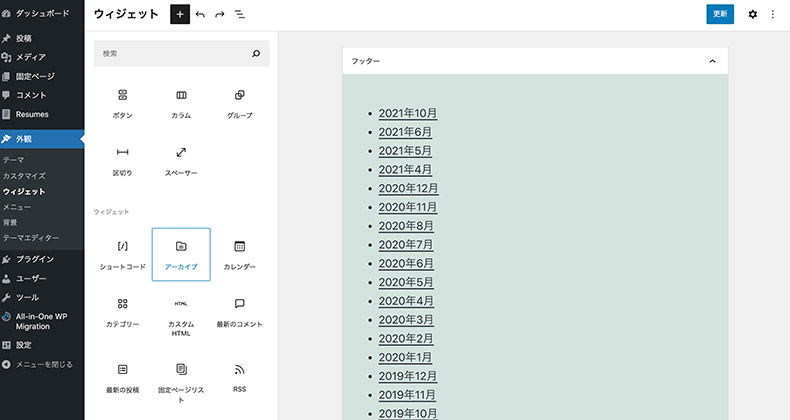Open 投稿 in the admin menu
The image size is (790, 420).
(x=42, y=38)
